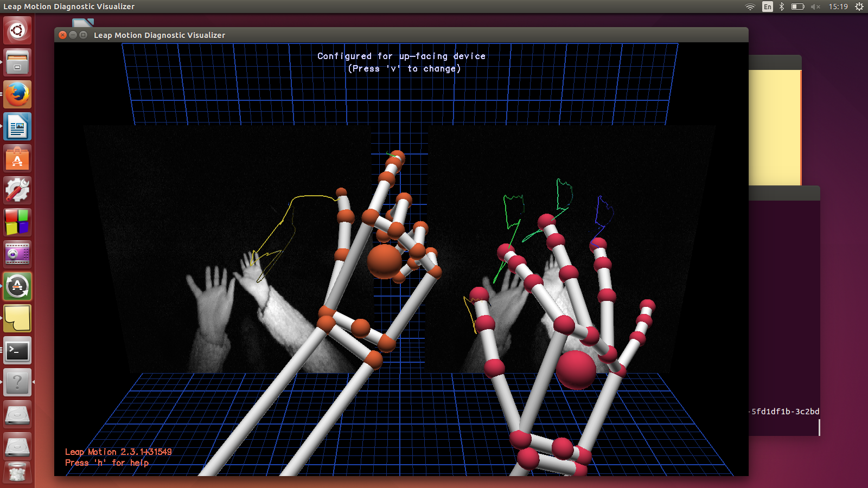Close the Leap Motion Diagnostic Visualizer window
This screenshot has height=488, width=868.
63,35
